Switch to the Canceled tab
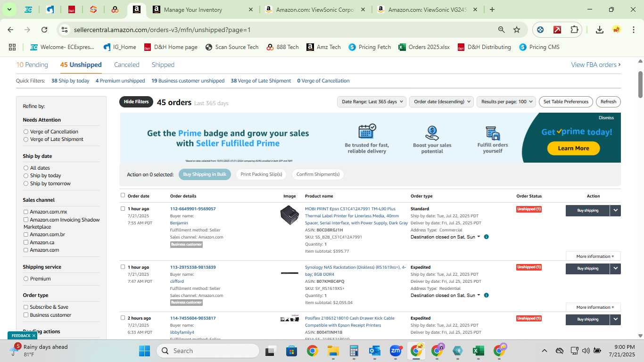The height and width of the screenshot is (362, 644). pos(127,65)
